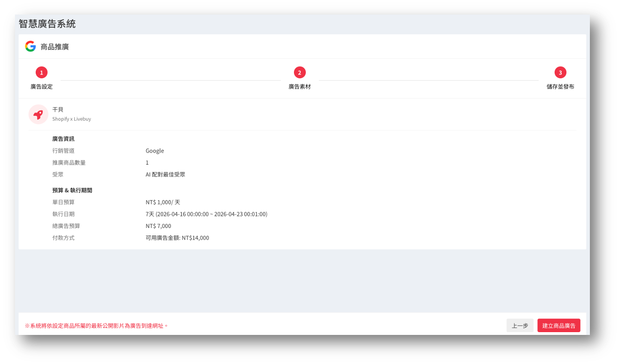Click the 可用廣告金額 NT$14,000 text
Viewport: 619px width, 364px height.
pos(177,238)
